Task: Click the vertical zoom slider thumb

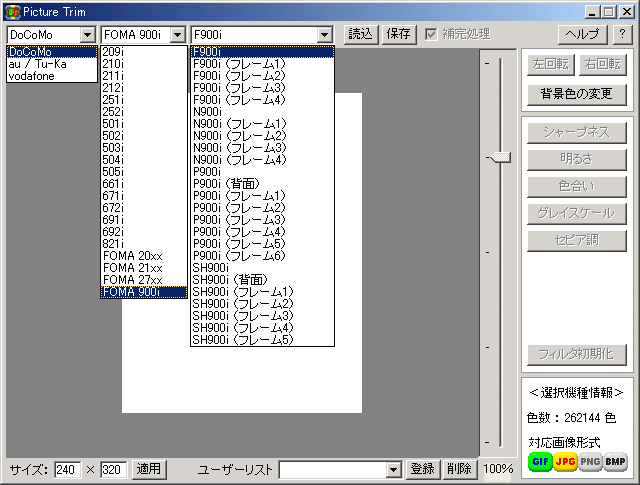Action: pyautogui.click(x=500, y=157)
